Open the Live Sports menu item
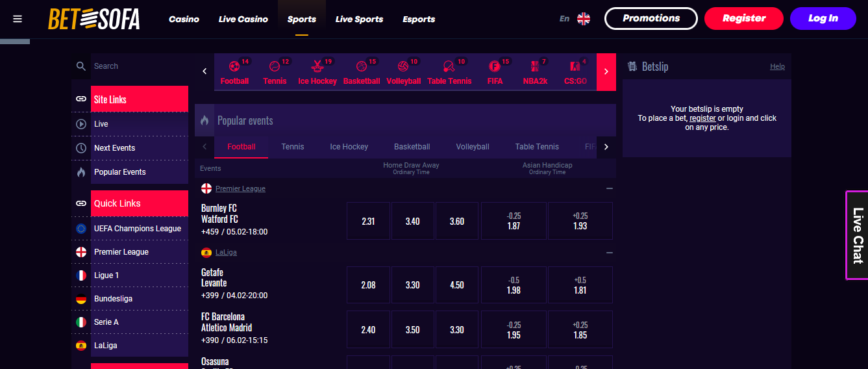868x369 pixels. click(359, 19)
